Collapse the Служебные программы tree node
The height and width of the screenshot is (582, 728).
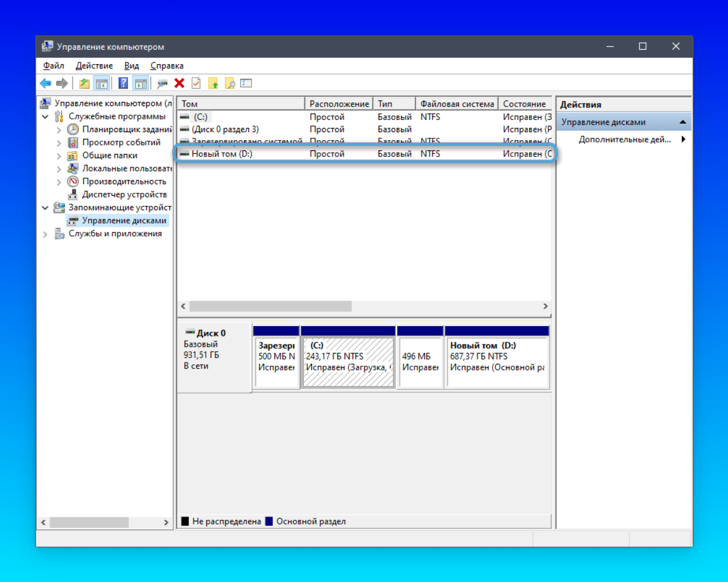(x=45, y=116)
